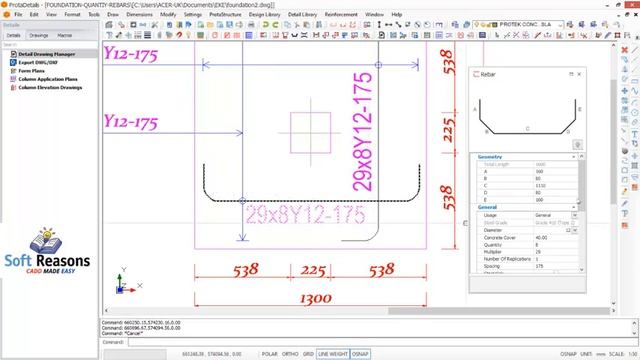Open the Reinforcement menu
The width and height of the screenshot is (640, 360).
[x=341, y=14]
